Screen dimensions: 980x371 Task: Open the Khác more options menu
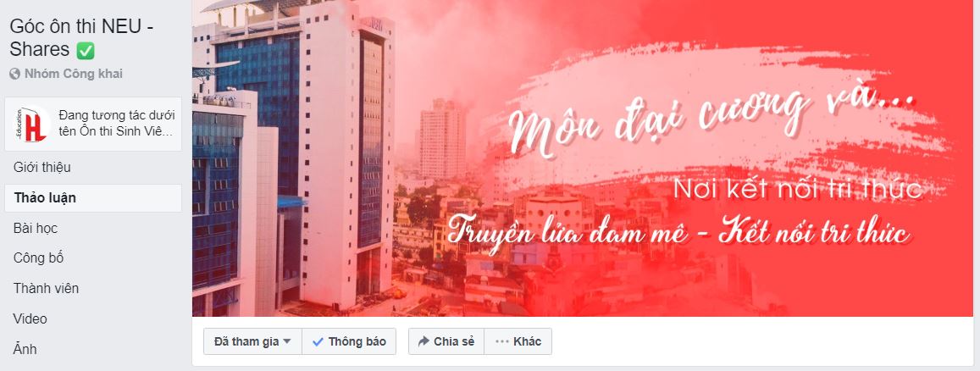pyautogui.click(x=518, y=341)
